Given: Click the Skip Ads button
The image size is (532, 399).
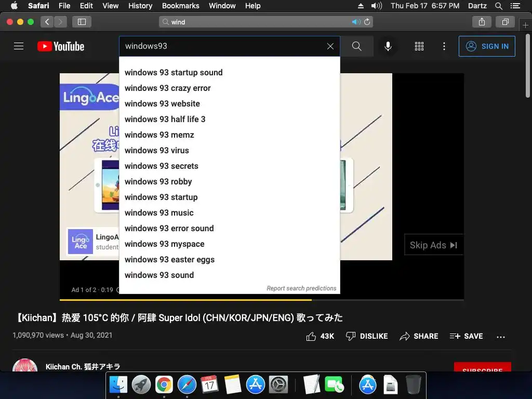Looking at the screenshot, I should tap(434, 245).
